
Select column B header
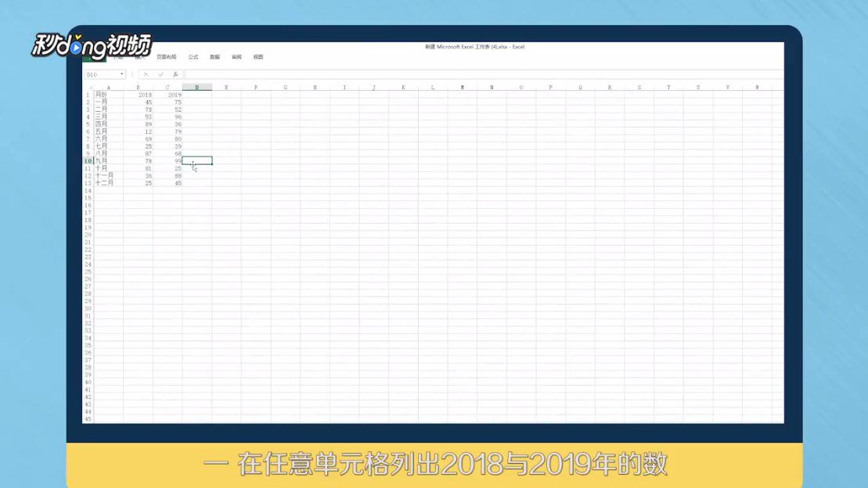click(138, 88)
